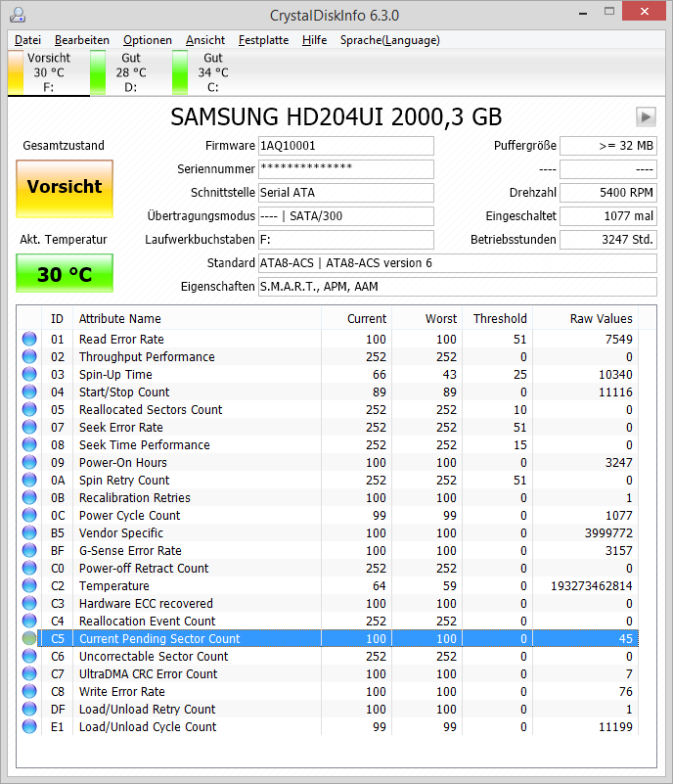Click the Puffergröße >= 32 MB field
Viewport: 673px width, 784px height.
coord(608,146)
